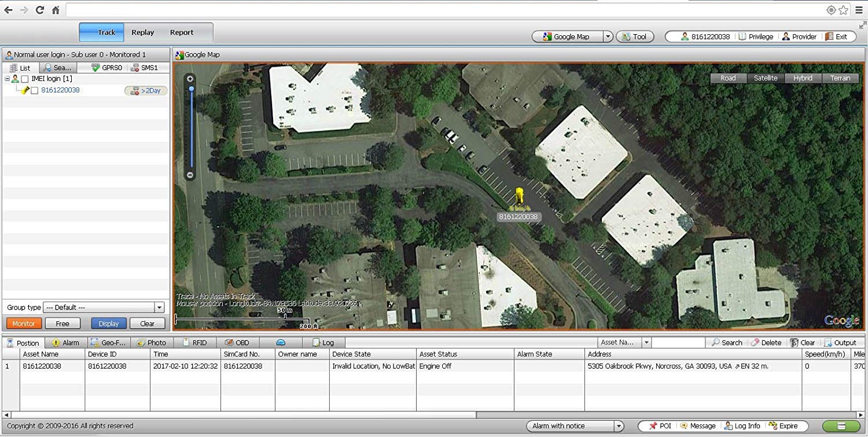Viewport: 868px width, 437px height.
Task: Click the green menu icon at bottom right
Action: pyautogui.click(x=841, y=426)
